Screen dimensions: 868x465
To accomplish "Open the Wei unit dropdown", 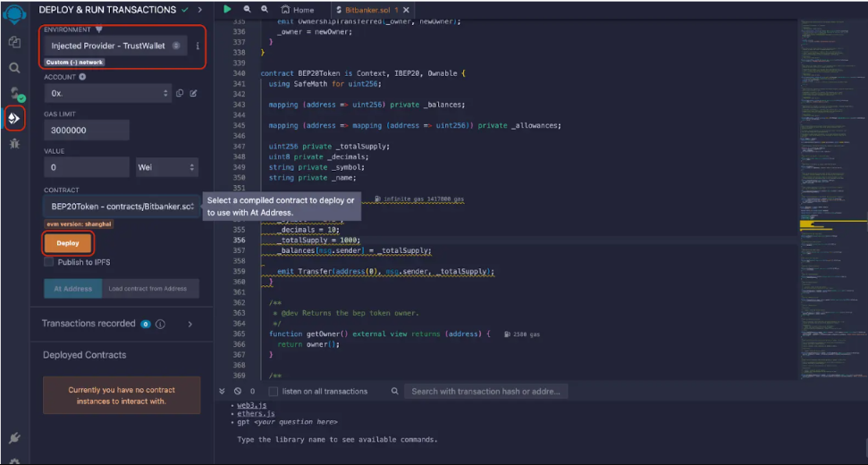I will [x=167, y=167].
